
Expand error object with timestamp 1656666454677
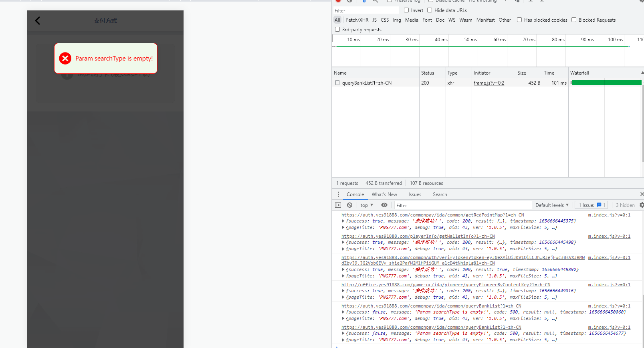(343, 334)
